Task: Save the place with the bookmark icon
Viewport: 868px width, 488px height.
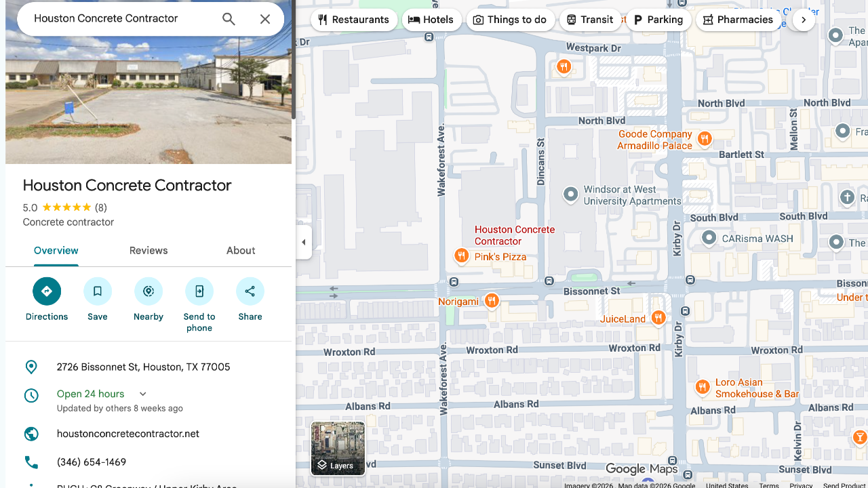Action: click(x=98, y=291)
